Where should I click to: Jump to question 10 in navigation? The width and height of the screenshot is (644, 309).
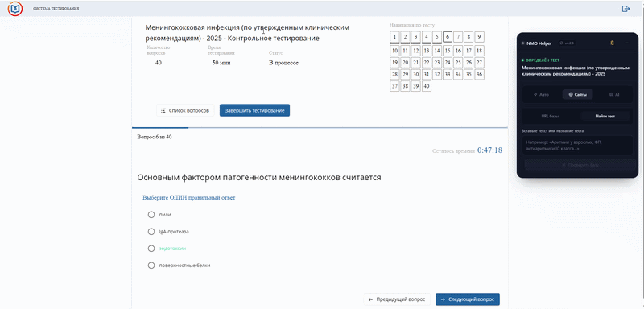[x=394, y=51]
